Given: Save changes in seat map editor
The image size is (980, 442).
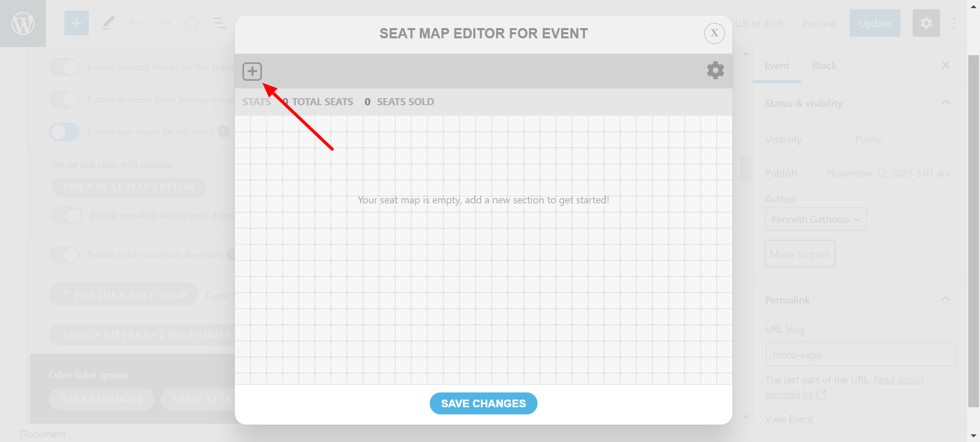Looking at the screenshot, I should pos(483,404).
